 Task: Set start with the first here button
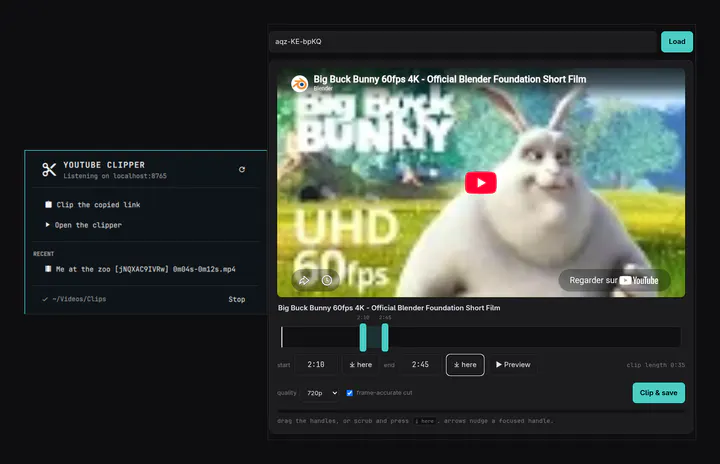tap(360, 365)
